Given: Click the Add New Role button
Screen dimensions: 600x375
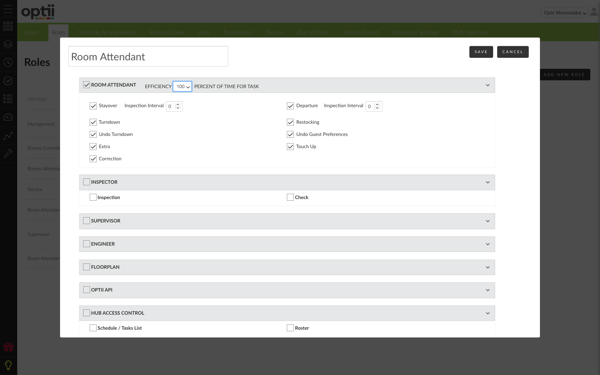Looking at the screenshot, I should click(x=564, y=74).
